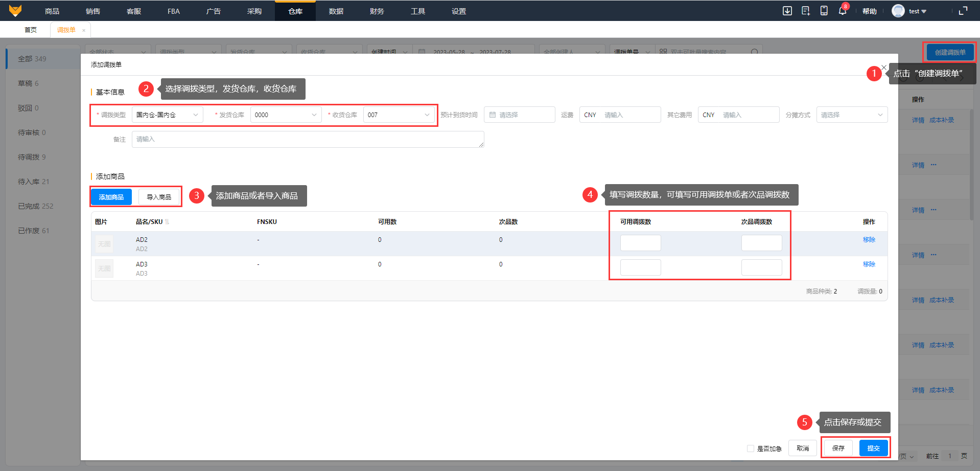Click the 帮助 link in the header
This screenshot has height=471, width=980.
click(x=870, y=11)
